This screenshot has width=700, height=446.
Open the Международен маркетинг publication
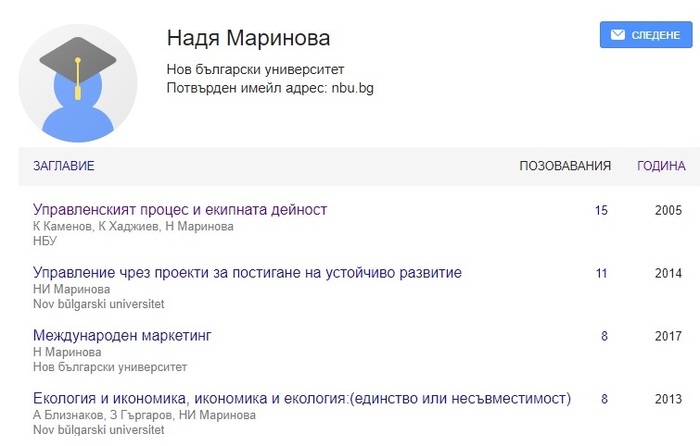[x=122, y=336]
